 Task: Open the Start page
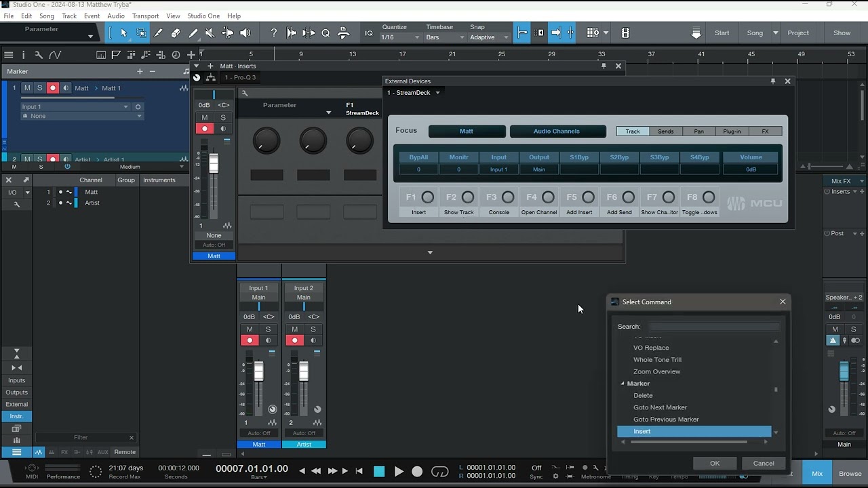tap(722, 33)
